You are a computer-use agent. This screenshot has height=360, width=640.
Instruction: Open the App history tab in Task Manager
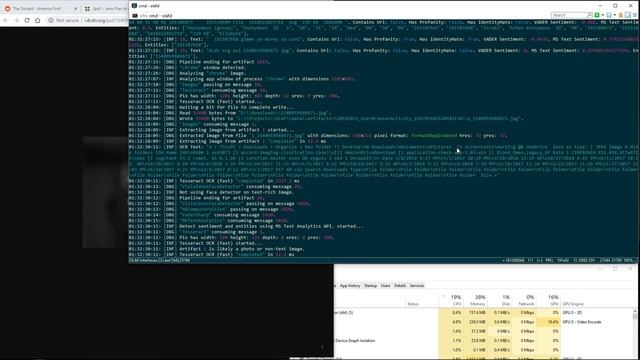(x=350, y=286)
